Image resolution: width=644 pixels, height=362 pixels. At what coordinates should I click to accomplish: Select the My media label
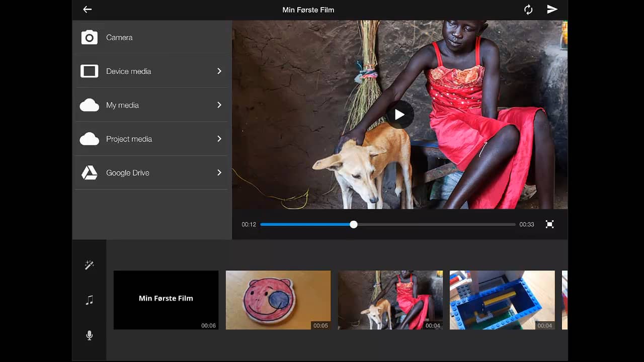point(122,105)
